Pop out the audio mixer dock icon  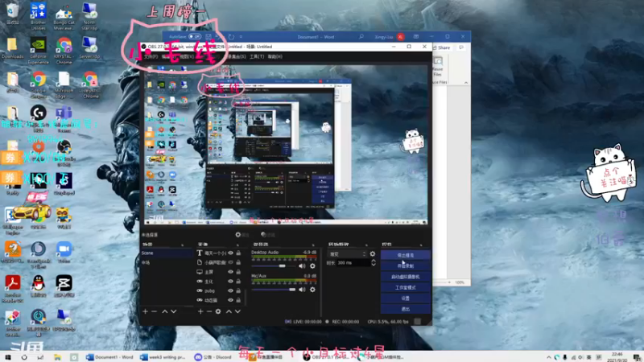[x=313, y=245]
